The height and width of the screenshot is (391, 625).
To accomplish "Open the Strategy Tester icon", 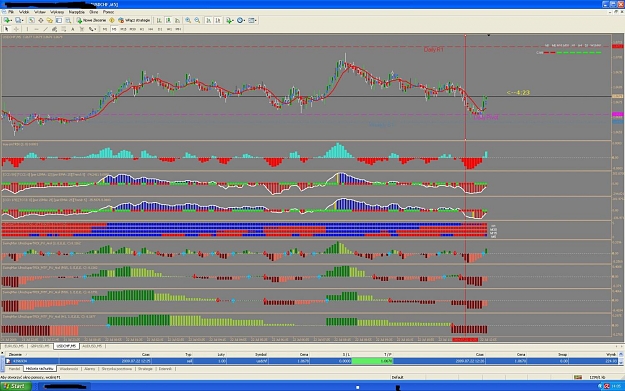I will [x=68, y=20].
